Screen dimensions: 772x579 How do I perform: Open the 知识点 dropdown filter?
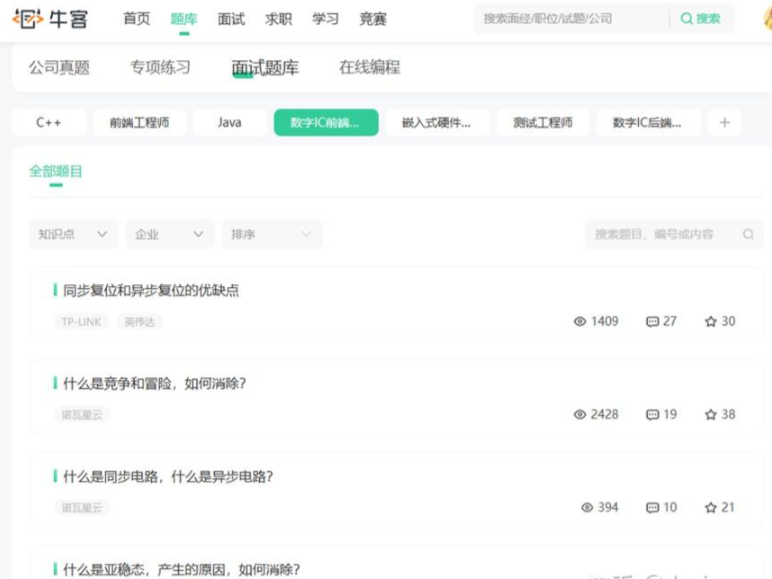[73, 234]
